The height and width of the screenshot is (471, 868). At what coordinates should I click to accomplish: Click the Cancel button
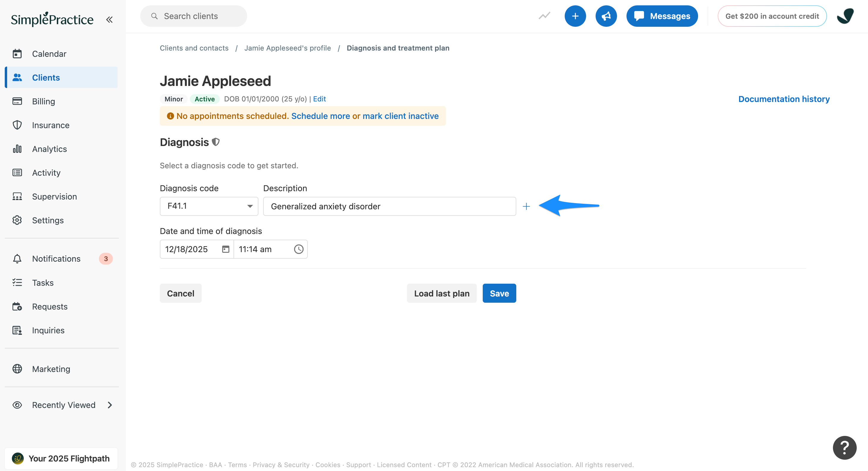pyautogui.click(x=181, y=293)
